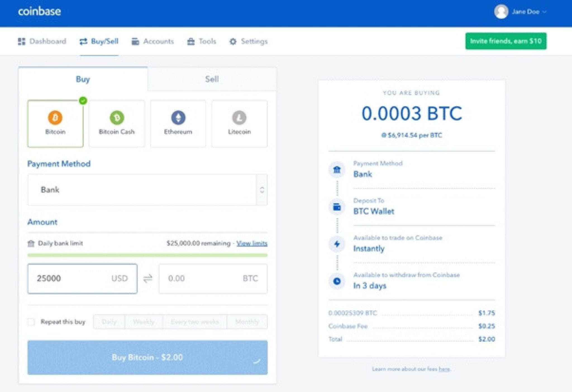The image size is (572, 392).
Task: Select Monthly repeat frequency
Action: pos(247,322)
